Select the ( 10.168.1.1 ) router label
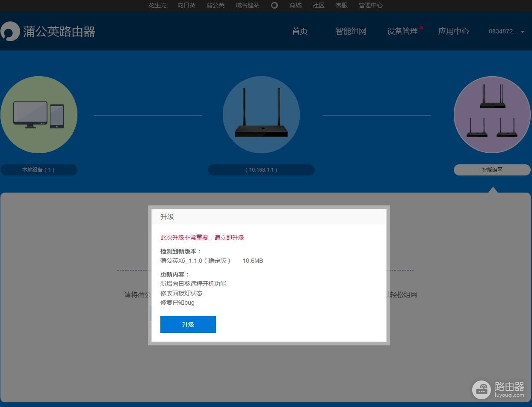 pos(261,170)
